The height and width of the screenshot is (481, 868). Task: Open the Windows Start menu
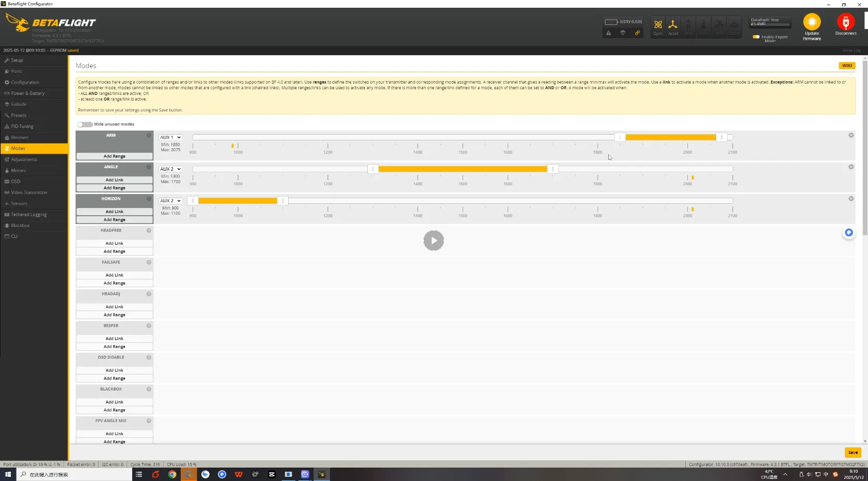[8, 474]
